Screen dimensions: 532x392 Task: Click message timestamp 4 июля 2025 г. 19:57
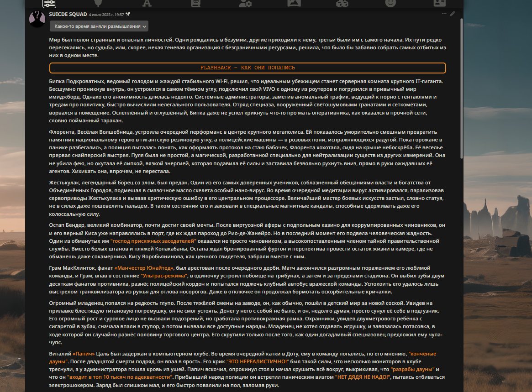106,15
